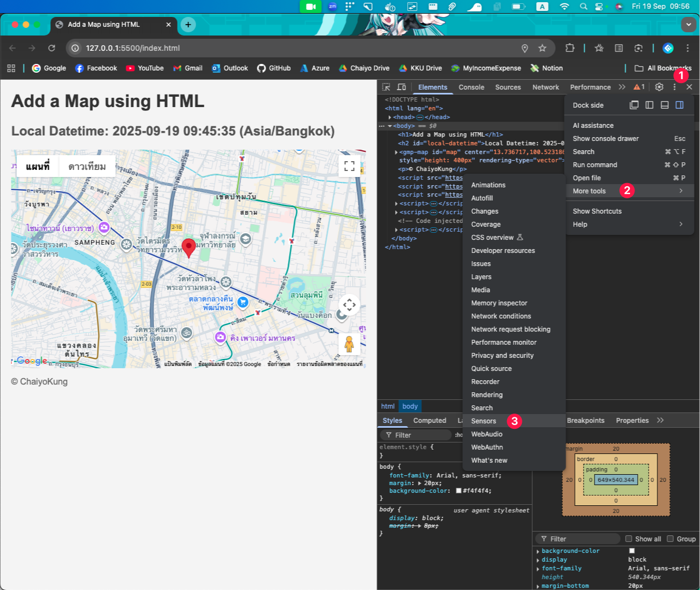Viewport: 700px width, 590px height.
Task: Select the inspect element tool in DevTools
Action: tap(386, 87)
